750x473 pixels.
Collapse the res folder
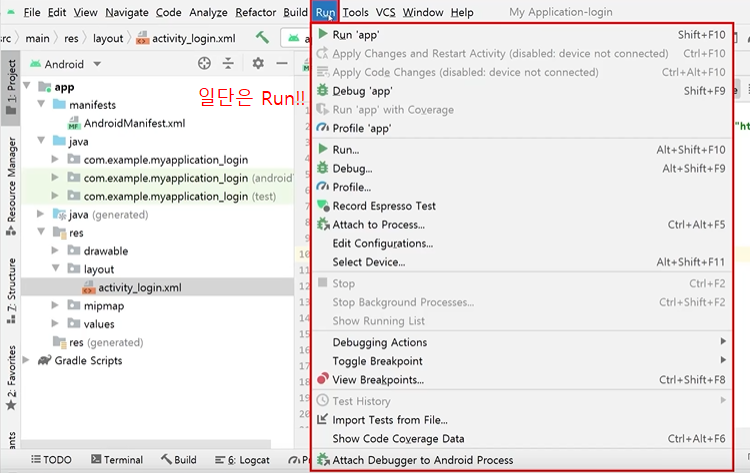point(41,232)
